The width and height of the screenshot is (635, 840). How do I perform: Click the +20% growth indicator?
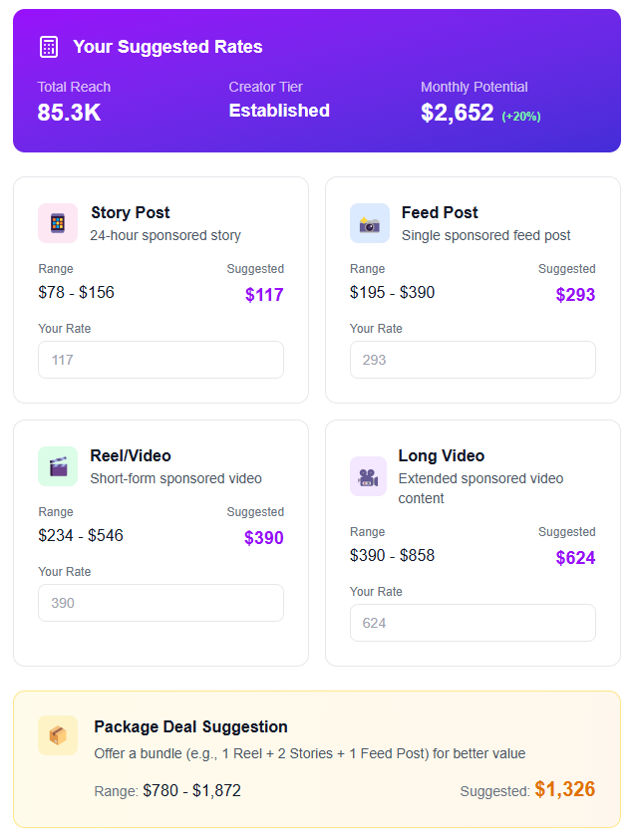coord(520,117)
